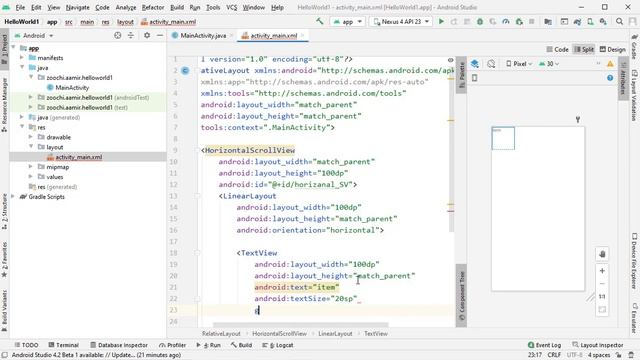The width and height of the screenshot is (640, 360).
Task: Click the project panel settings gear icon
Action: pyautogui.click(x=147, y=36)
